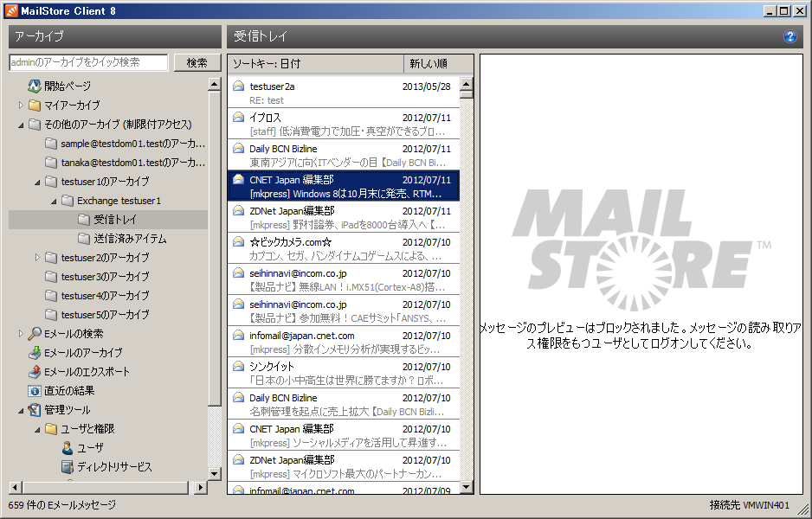
Task: Click the ディレクトリサービス icon
Action: pyautogui.click(x=68, y=467)
